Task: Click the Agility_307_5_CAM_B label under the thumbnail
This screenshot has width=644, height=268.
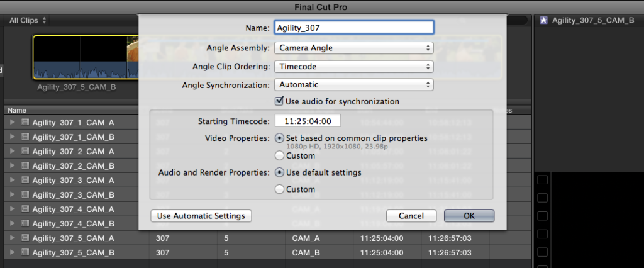Action: [x=76, y=87]
